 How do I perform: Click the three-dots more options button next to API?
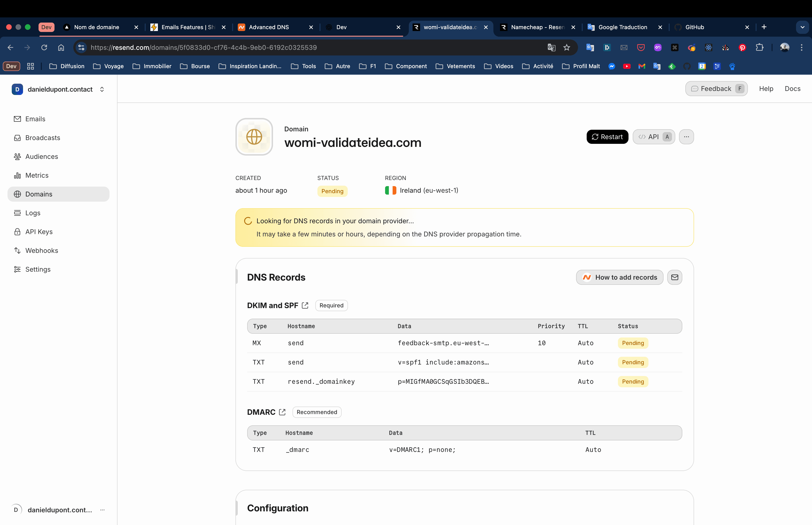pos(686,137)
